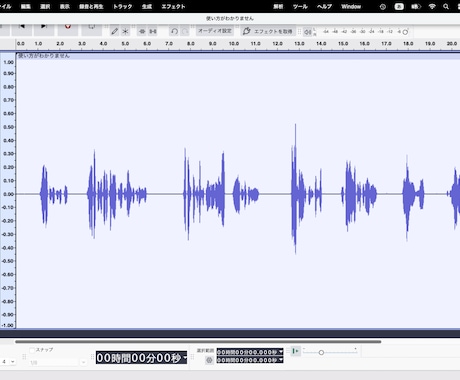Select the Draw (pencil) tool

click(x=114, y=31)
